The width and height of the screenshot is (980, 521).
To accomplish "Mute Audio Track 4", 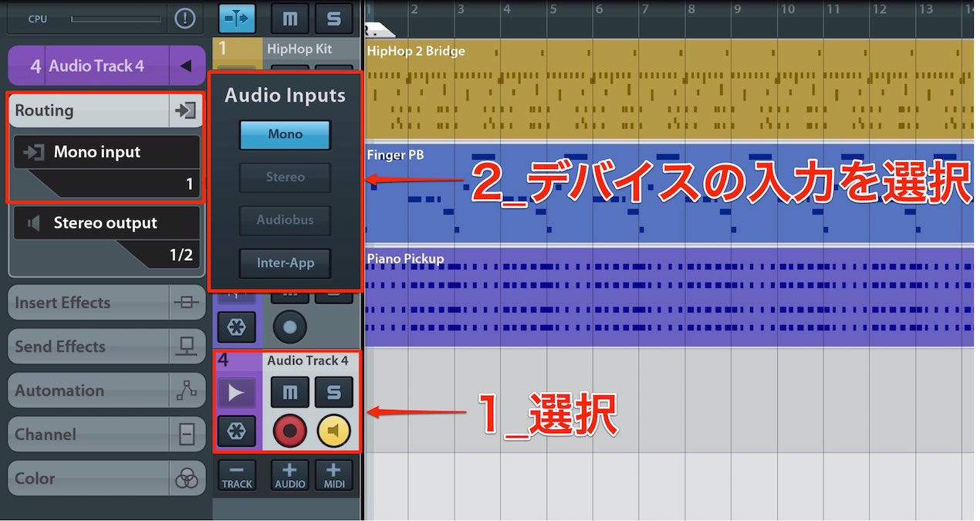I will pyautogui.click(x=289, y=393).
